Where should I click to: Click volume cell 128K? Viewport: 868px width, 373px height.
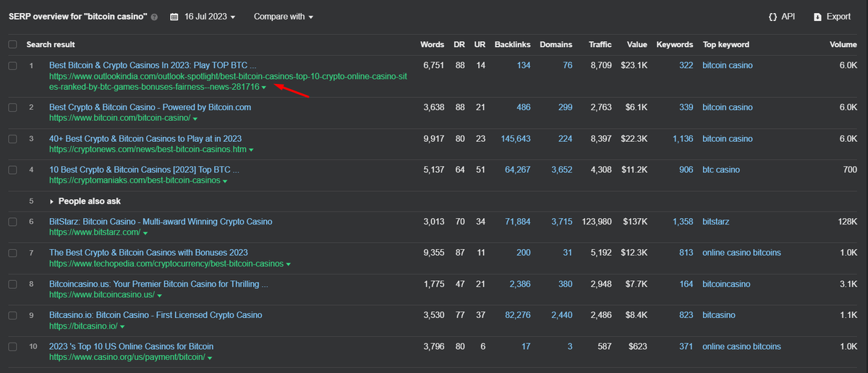click(x=847, y=222)
